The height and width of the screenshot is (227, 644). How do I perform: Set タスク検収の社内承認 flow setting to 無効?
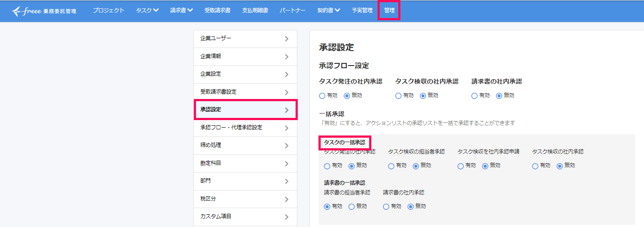(x=423, y=95)
